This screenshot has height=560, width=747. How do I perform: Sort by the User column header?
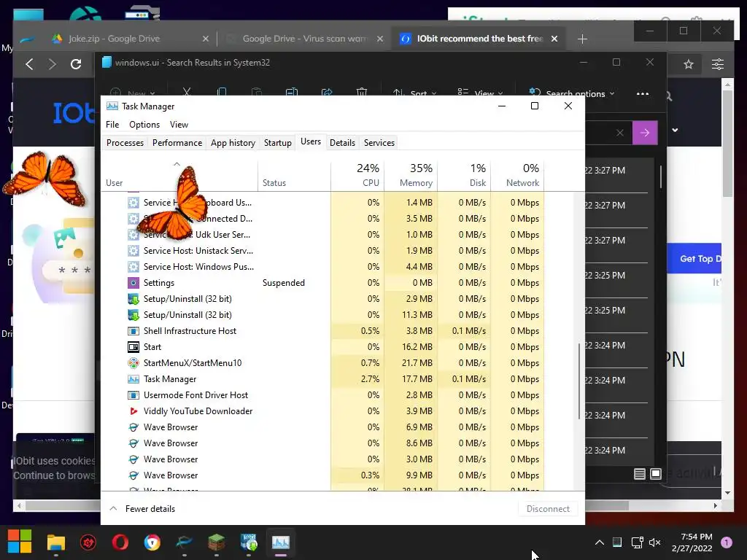point(179,175)
